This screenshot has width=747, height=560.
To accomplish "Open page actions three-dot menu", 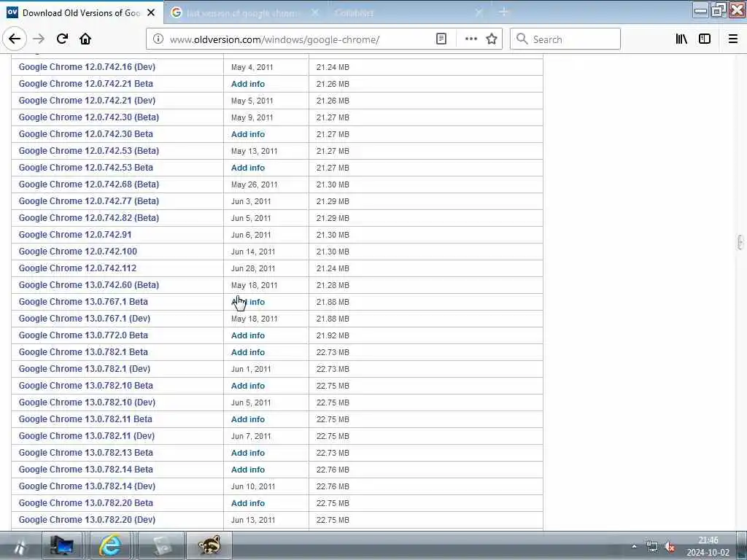I will pos(471,39).
